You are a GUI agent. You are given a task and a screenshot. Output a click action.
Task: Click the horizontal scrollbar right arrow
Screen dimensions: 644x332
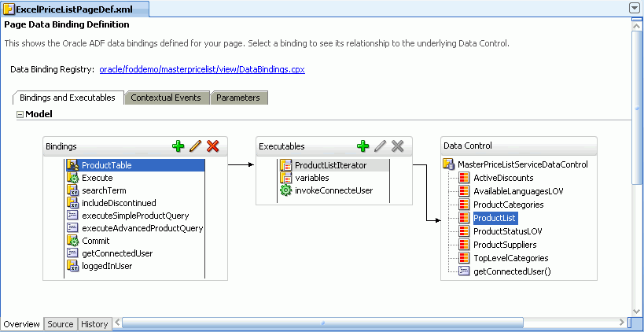coord(622,323)
